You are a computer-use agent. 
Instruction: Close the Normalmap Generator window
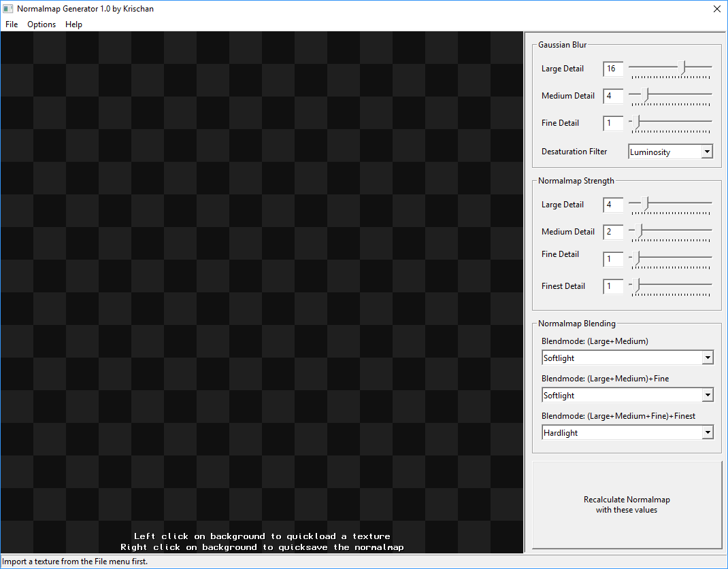coord(717,9)
